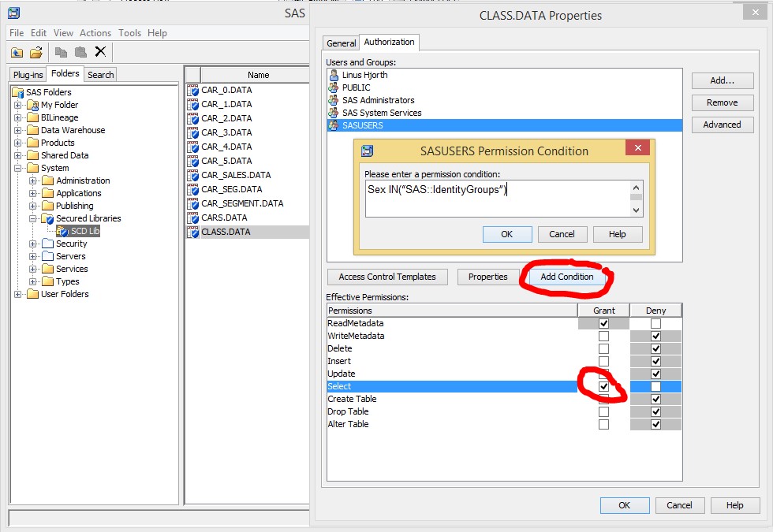Click the SAS Folders root folder icon
Viewport: 773px width, 532px height.
click(18, 92)
